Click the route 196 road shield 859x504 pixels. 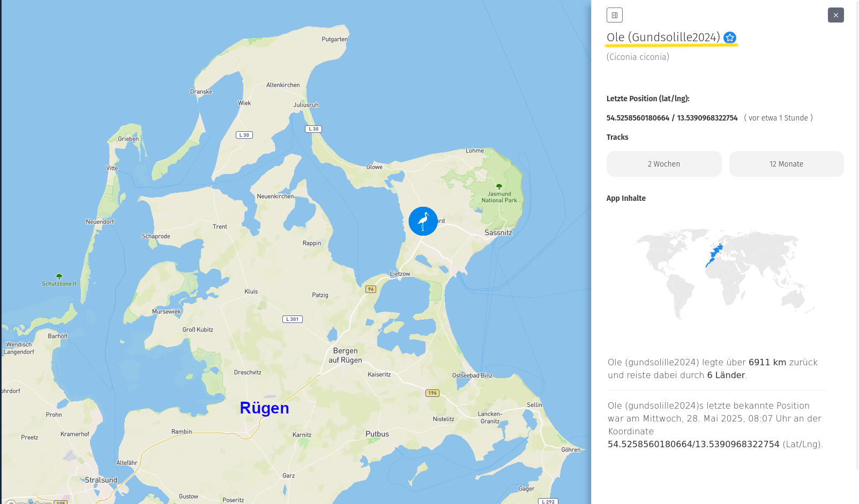tap(432, 393)
